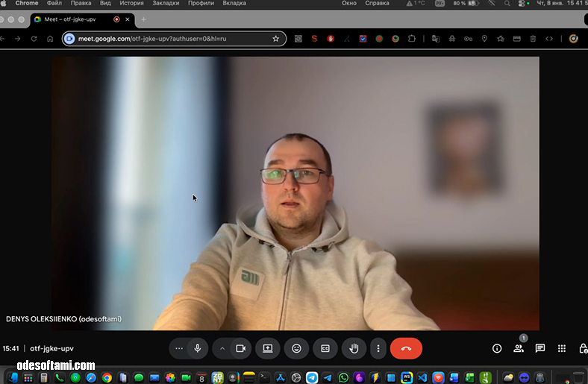588x384 pixels.
Task: Open meeting details info panel
Action: 497,348
